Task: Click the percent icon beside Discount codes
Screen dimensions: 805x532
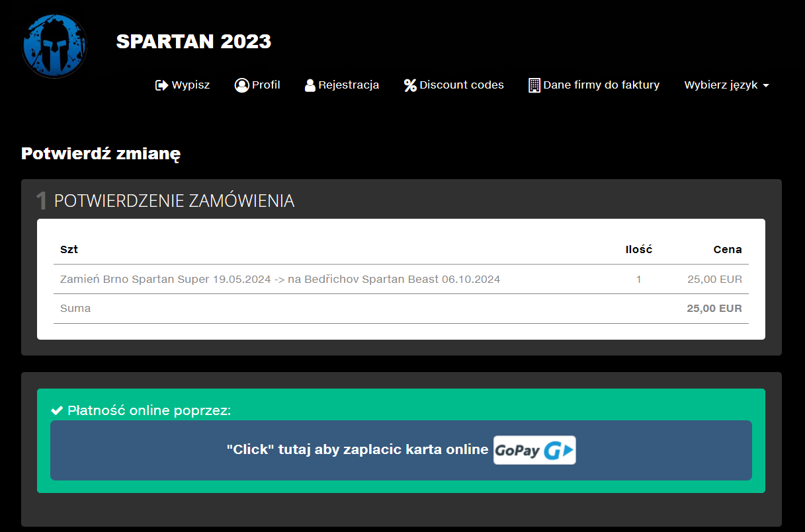Action: [x=410, y=85]
